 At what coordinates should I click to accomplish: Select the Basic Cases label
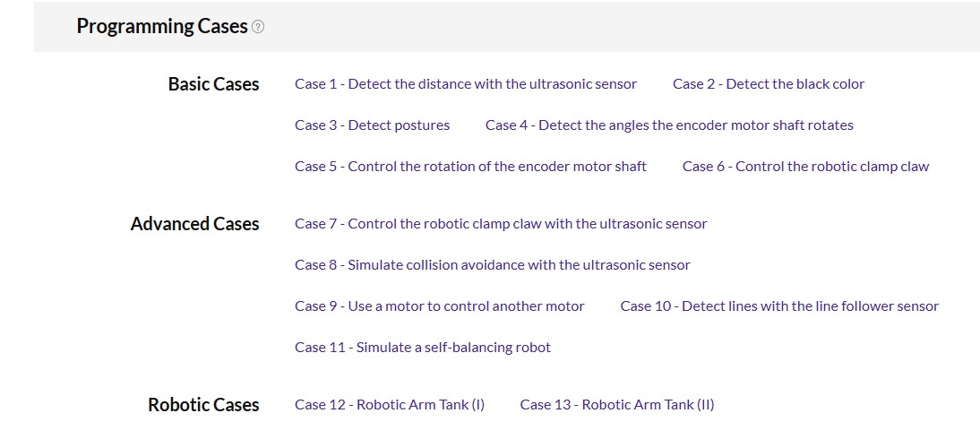213,84
